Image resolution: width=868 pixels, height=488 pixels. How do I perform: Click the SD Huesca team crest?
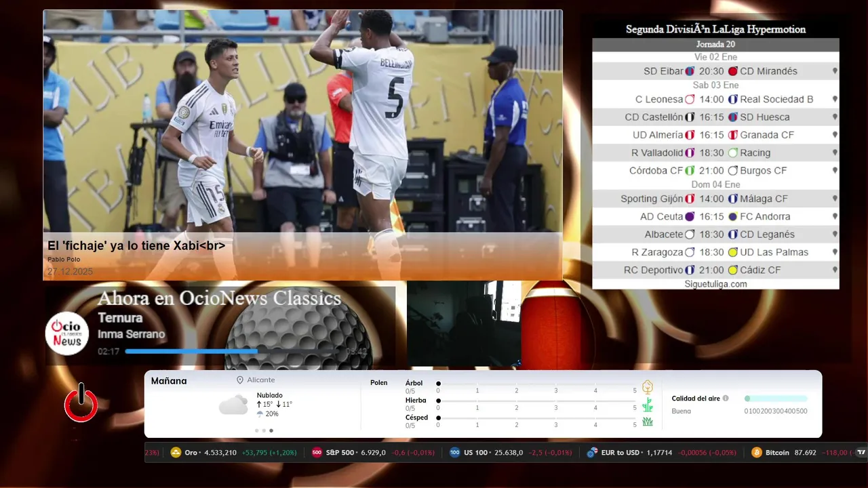click(732, 117)
